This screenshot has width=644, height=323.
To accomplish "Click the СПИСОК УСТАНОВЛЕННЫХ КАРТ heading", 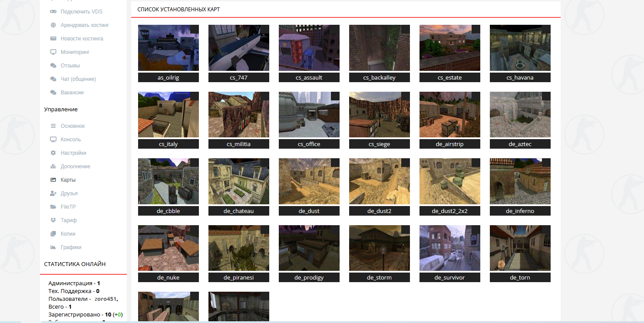I will tap(178, 10).
